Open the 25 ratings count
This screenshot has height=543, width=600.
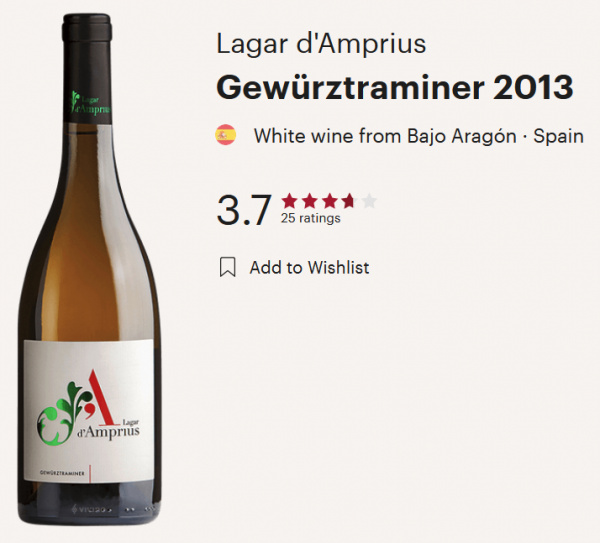tap(311, 218)
